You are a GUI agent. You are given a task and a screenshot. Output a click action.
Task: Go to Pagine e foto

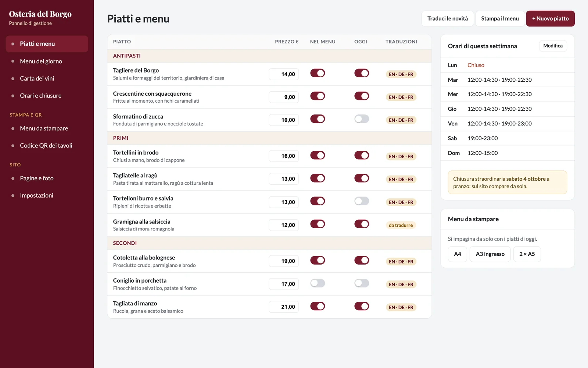tap(47, 178)
